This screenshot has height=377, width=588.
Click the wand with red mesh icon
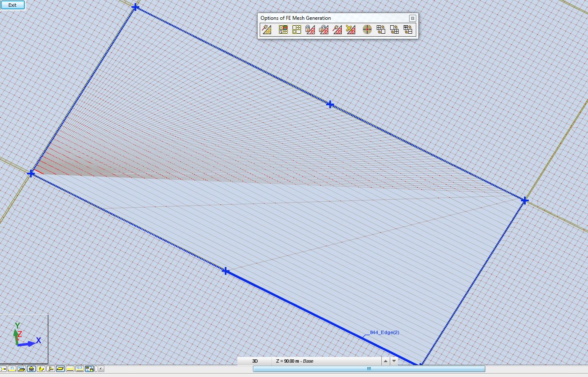tap(337, 29)
